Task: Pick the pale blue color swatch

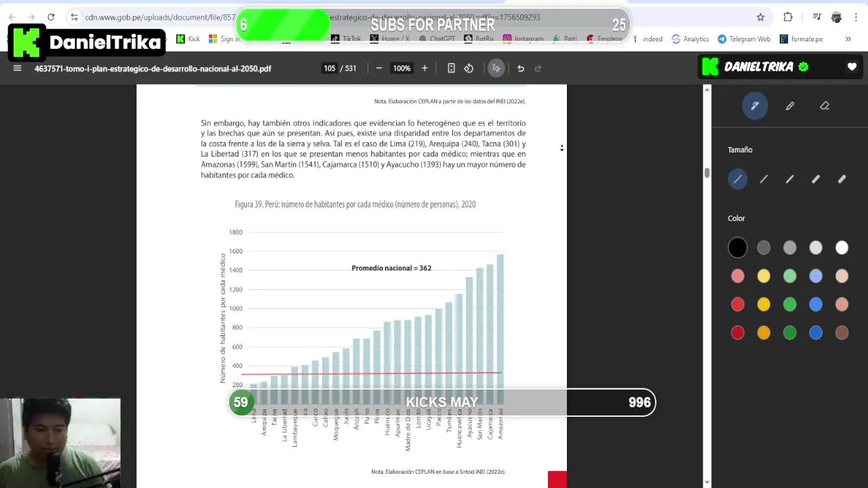Action: [816, 276]
